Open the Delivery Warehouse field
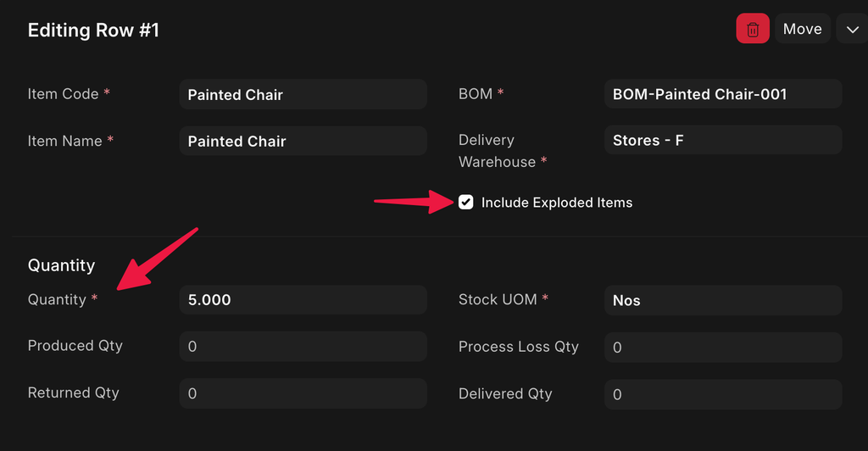868x451 pixels. tap(723, 140)
